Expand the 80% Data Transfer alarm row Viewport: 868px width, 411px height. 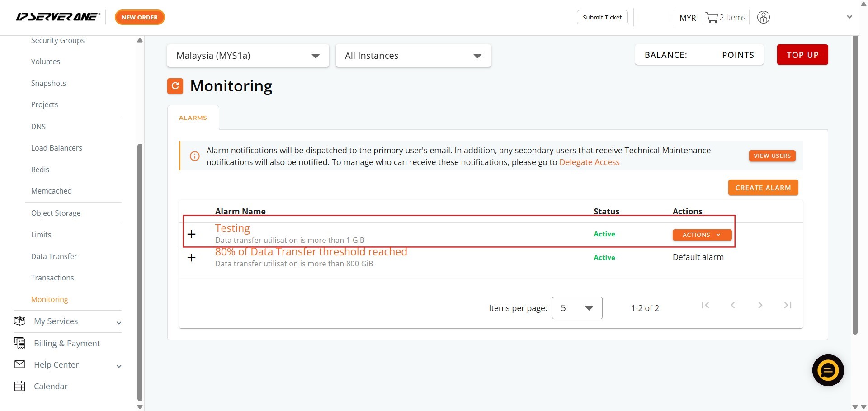(x=192, y=258)
